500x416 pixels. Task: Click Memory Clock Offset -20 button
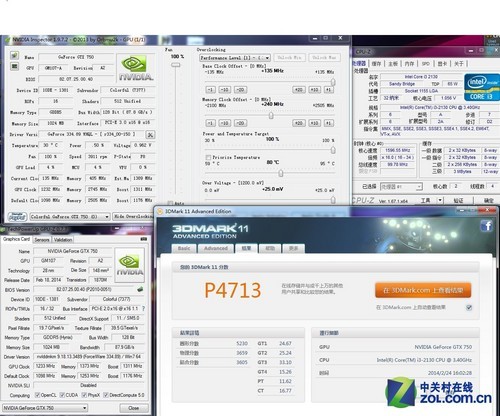coord(240,123)
